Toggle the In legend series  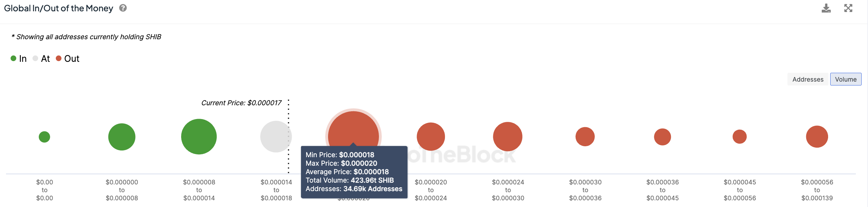coord(19,59)
